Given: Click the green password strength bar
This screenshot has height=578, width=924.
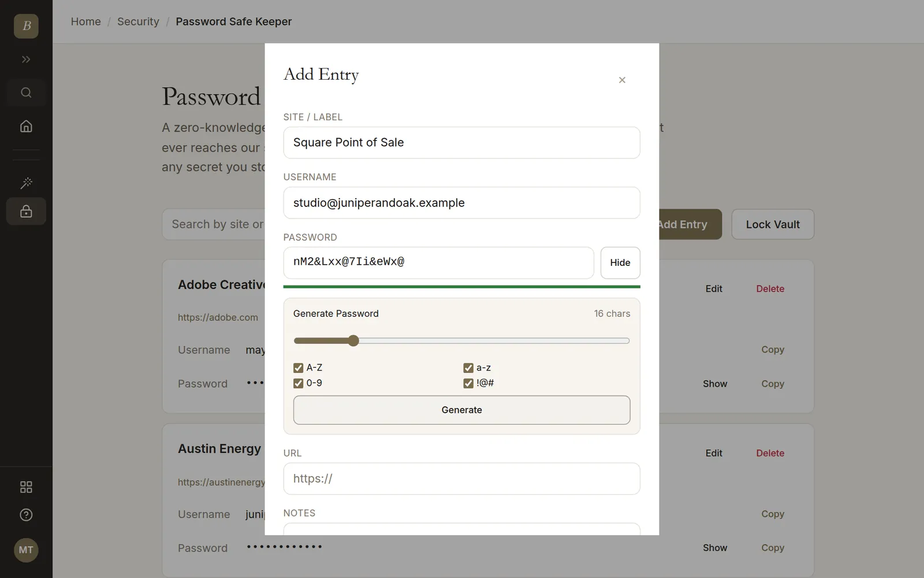Looking at the screenshot, I should coord(461,287).
